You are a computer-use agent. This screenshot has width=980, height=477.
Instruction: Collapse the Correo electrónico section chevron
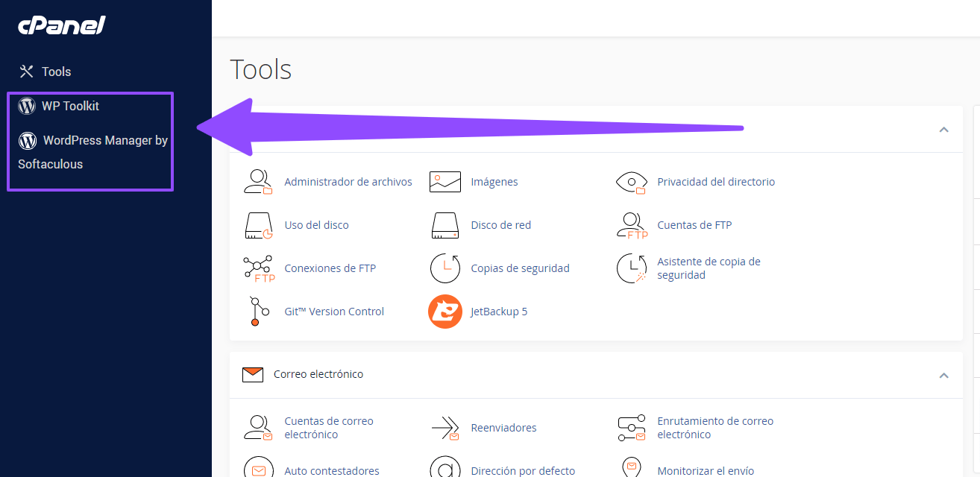click(943, 375)
